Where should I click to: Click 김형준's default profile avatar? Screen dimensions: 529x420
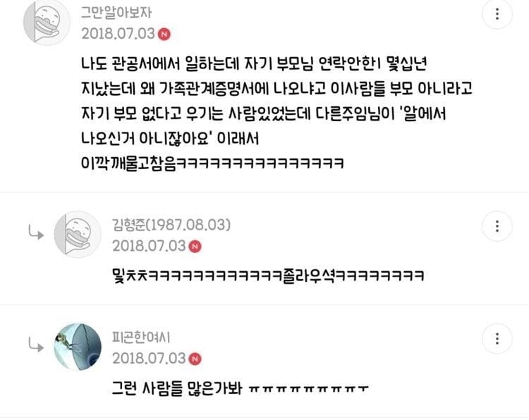78,234
